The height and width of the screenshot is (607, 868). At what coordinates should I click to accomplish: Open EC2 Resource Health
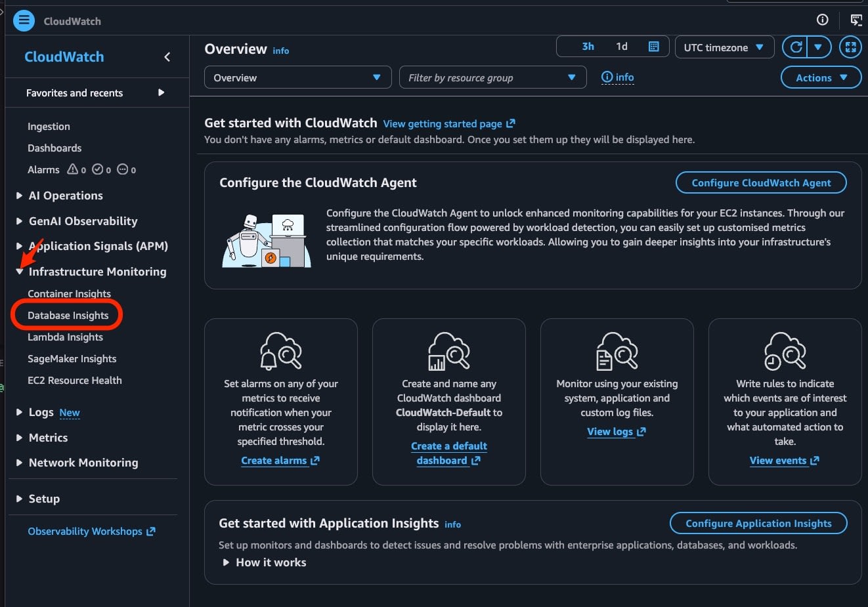coord(74,381)
